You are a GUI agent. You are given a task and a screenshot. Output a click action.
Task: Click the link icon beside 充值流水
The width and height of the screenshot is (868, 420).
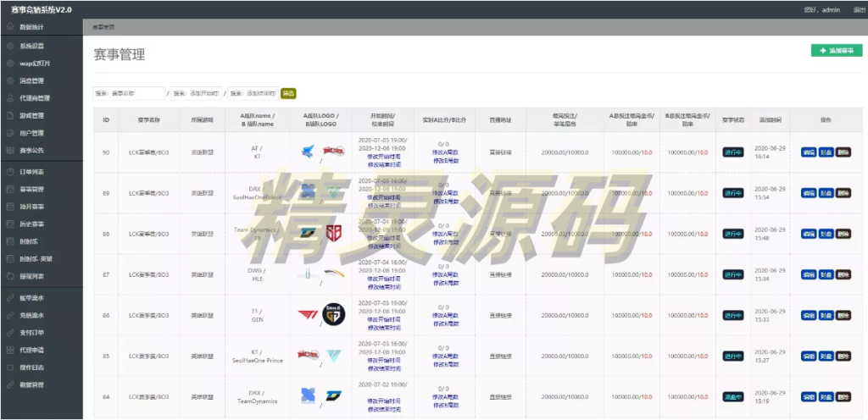coord(10,316)
